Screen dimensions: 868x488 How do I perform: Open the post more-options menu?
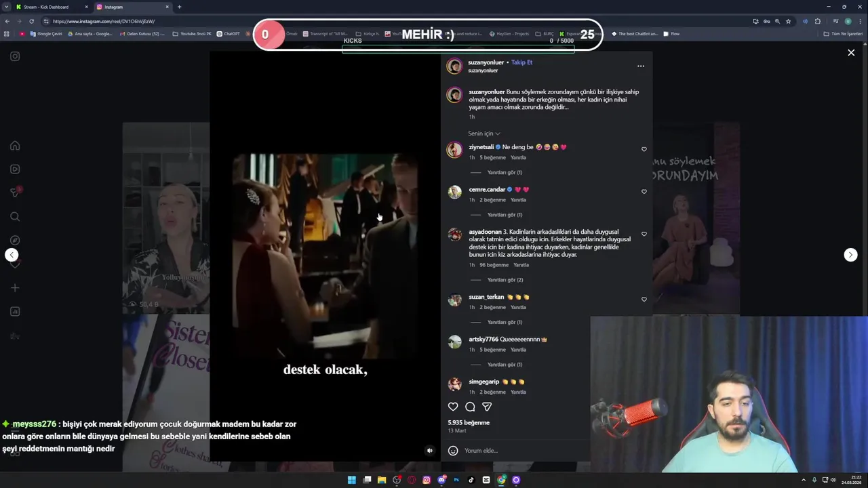641,66
